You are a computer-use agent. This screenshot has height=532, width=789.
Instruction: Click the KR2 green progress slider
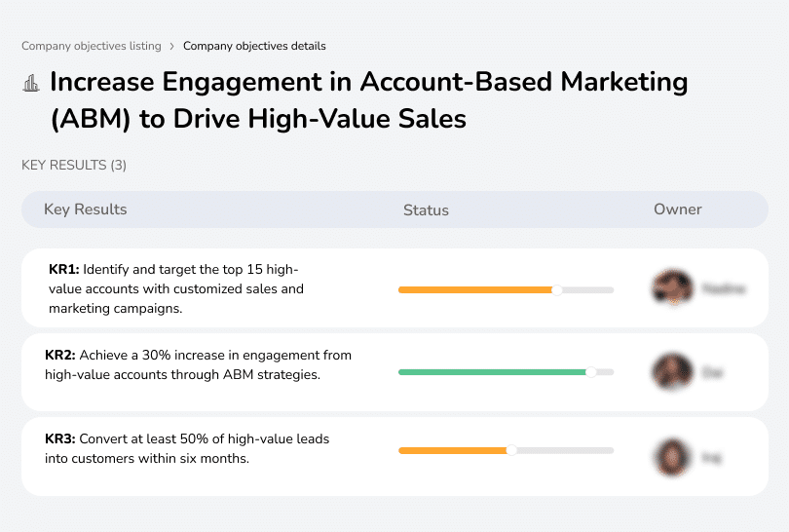[x=506, y=372]
